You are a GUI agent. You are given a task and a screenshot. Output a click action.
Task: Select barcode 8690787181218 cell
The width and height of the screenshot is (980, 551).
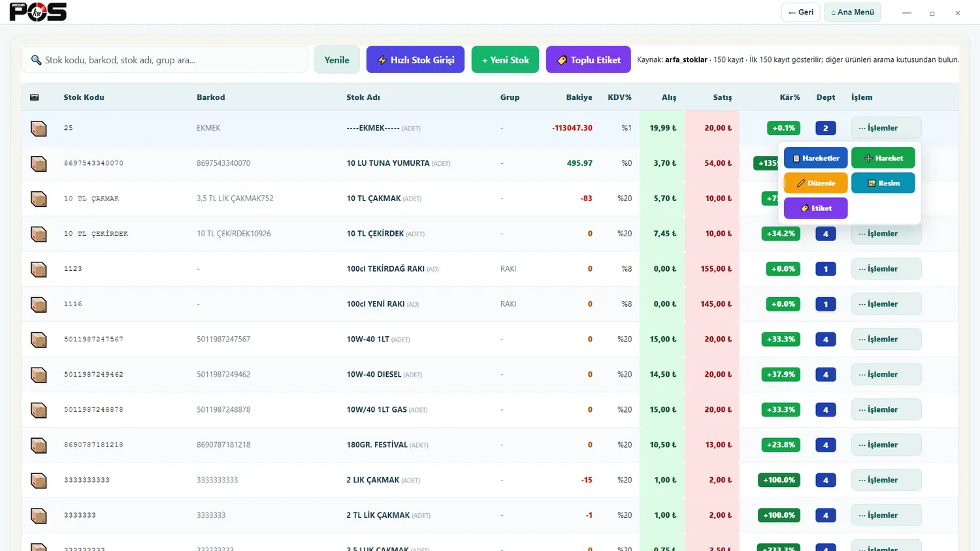[x=223, y=445]
